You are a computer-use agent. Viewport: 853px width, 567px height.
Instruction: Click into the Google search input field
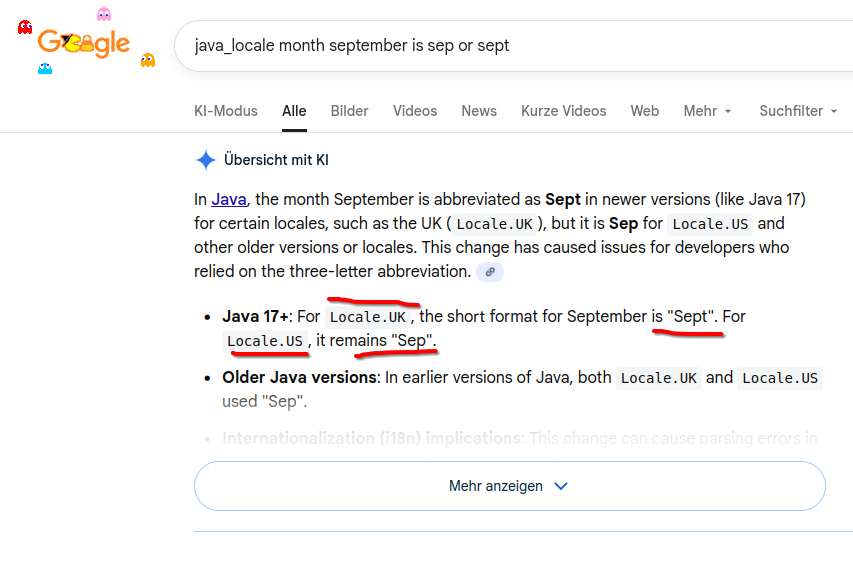[500, 45]
